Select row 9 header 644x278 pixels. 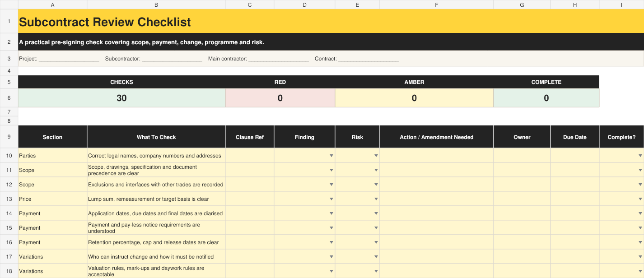point(9,137)
